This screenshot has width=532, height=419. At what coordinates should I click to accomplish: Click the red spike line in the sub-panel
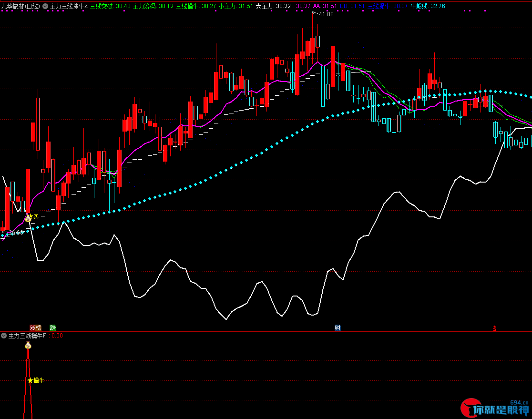pos(28,383)
